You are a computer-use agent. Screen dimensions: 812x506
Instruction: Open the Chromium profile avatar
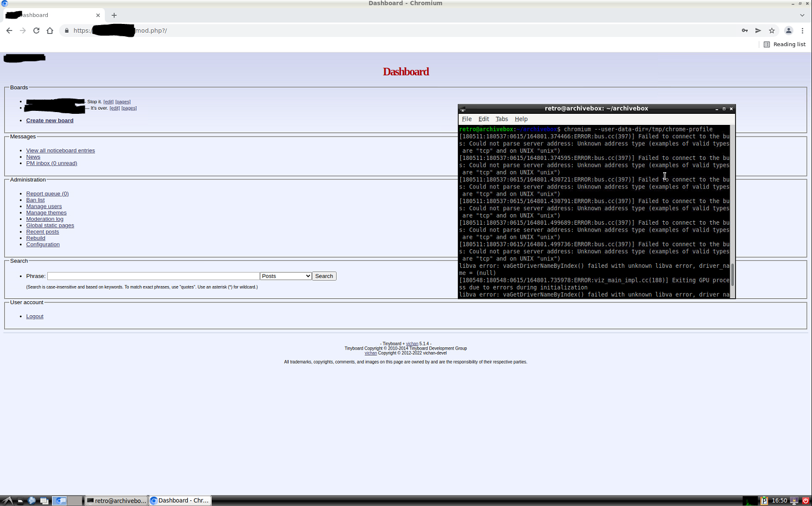click(x=789, y=30)
